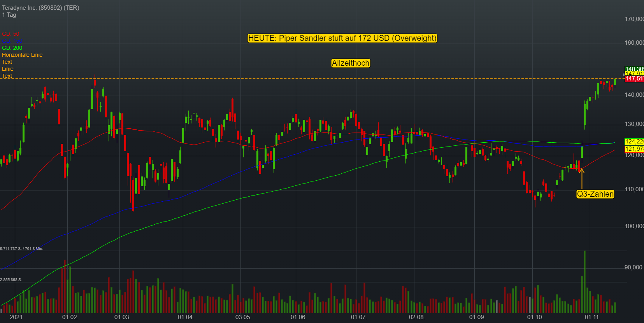Image resolution: width=644 pixels, height=323 pixels.
Task: Click the 110,000 price axis label
Action: 634,189
